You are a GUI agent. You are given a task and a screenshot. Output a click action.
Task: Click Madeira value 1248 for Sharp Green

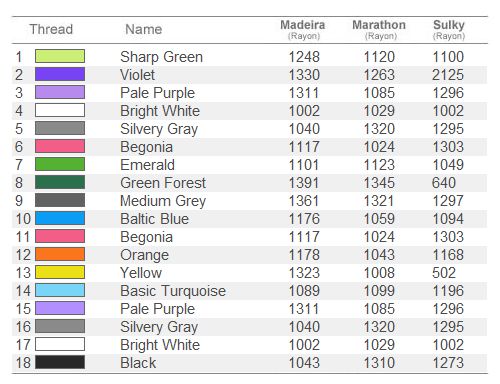pos(304,57)
